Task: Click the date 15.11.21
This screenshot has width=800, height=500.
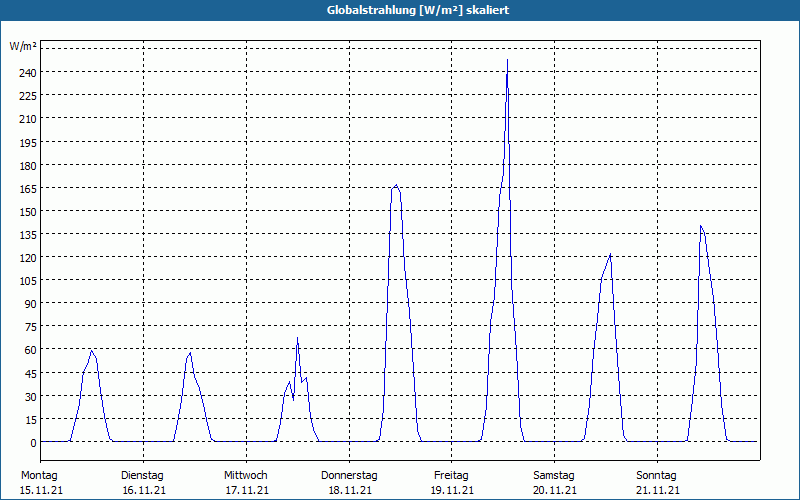Action: 41,491
